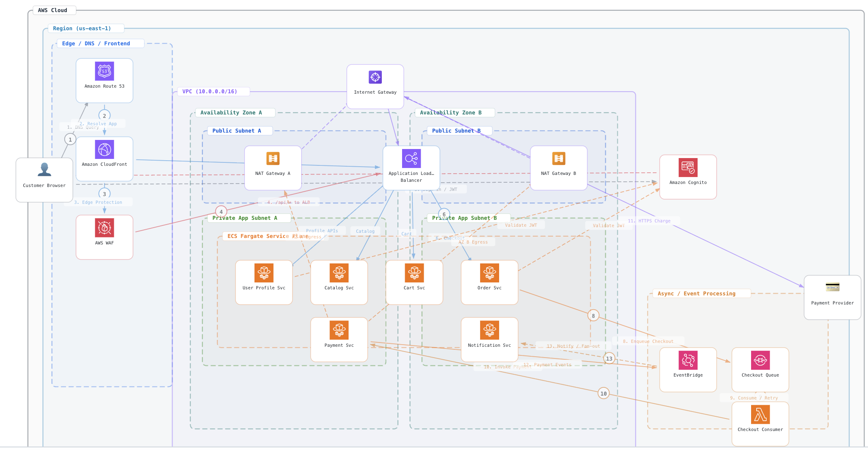Click the 'AZ B Egress' edge label
The image size is (868, 450).
473,242
